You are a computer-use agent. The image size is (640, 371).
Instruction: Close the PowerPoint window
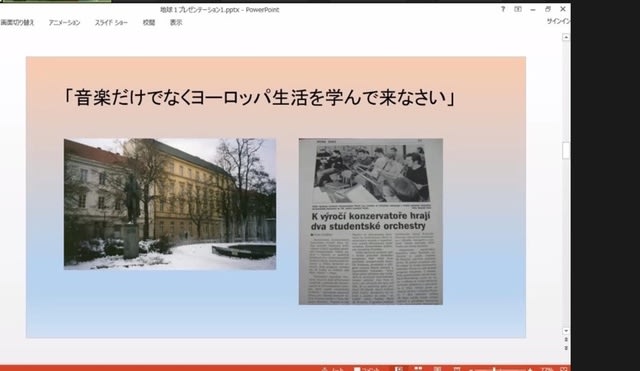563,9
